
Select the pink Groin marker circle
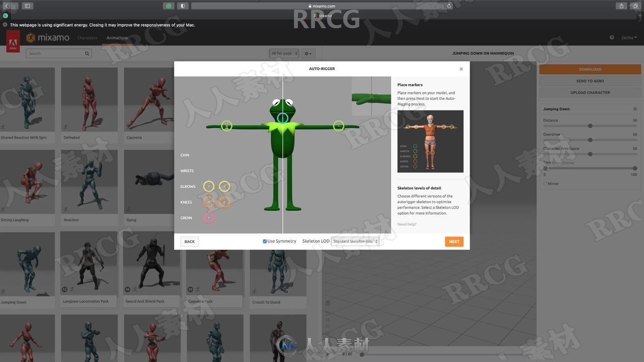click(209, 218)
